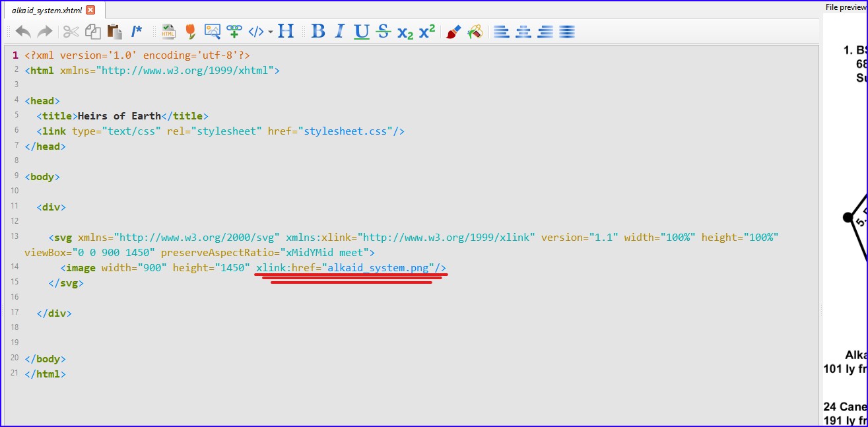Click the xml version declaration line

pos(137,55)
